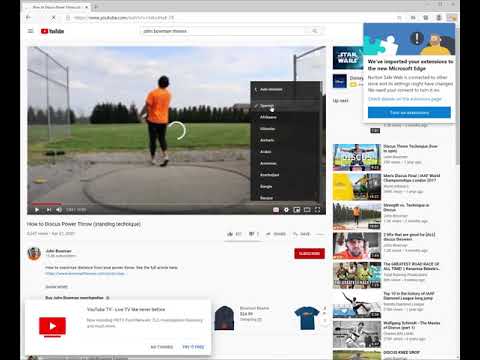Click the Share button below video
The image size is (480, 360).
276,234
